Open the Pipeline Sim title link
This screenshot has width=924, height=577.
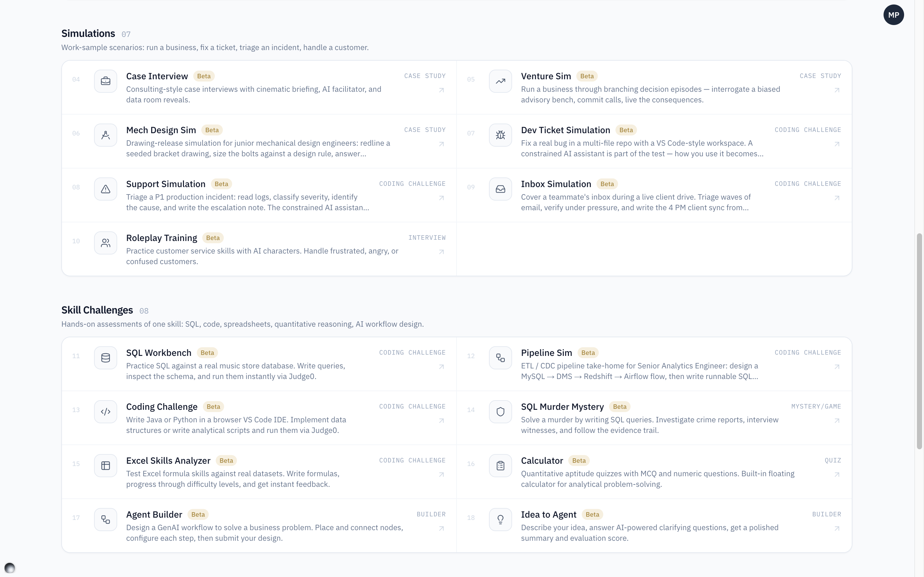546,353
